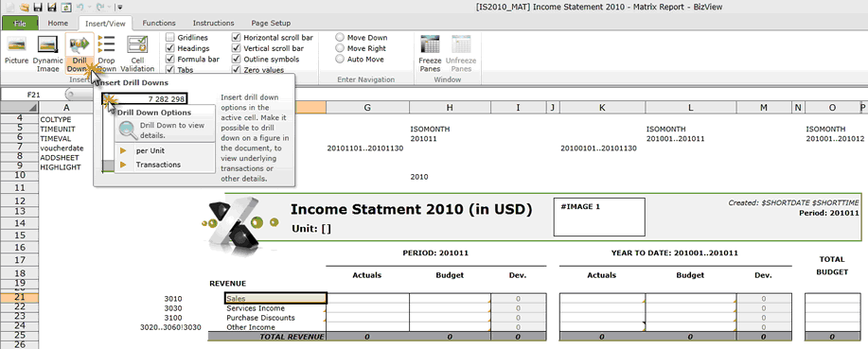Enable the Gridlines checkbox
This screenshot has width=868, height=349.
(170, 38)
